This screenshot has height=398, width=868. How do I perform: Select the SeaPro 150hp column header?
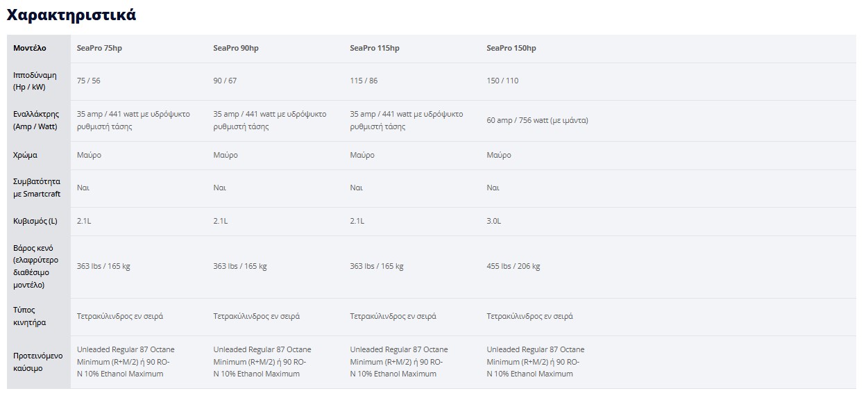click(511, 48)
